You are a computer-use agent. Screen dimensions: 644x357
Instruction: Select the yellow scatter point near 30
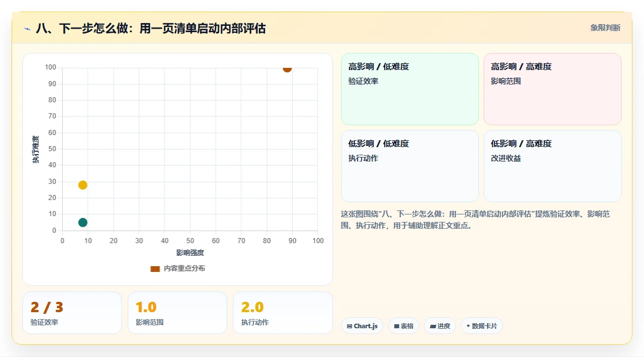[83, 185]
